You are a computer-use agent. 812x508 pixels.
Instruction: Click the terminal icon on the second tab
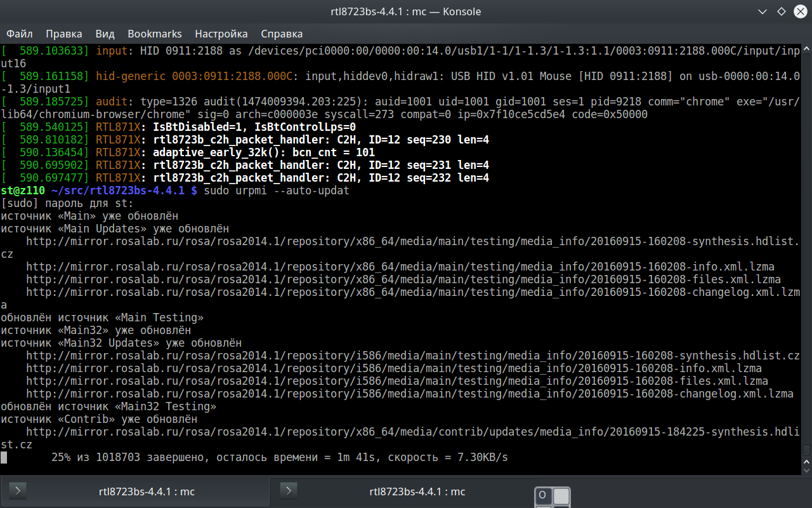tap(288, 491)
